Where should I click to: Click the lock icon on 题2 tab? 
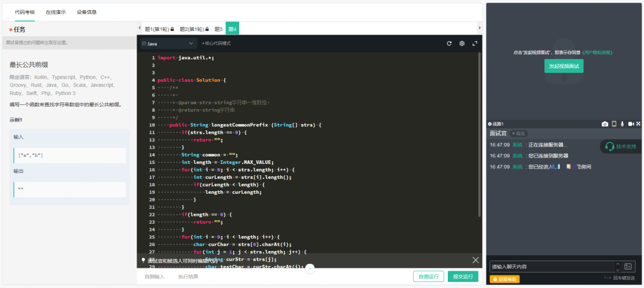[x=207, y=29]
